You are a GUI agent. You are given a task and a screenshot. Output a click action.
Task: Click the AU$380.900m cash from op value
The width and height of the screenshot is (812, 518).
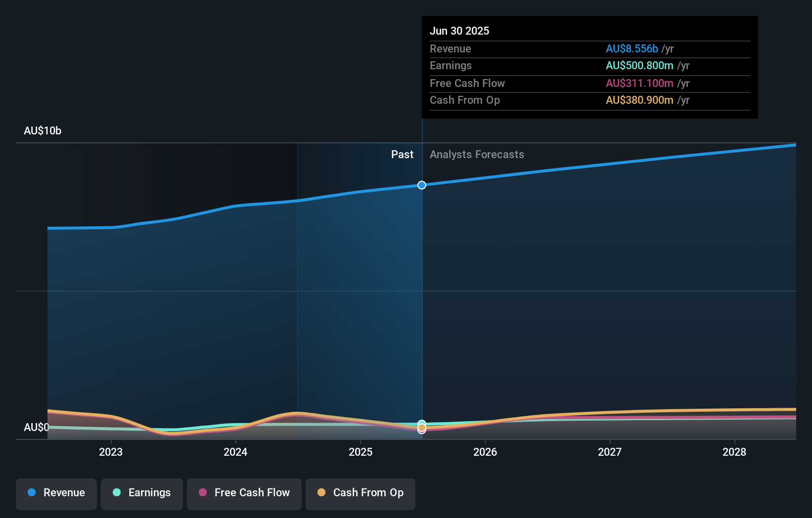639,100
